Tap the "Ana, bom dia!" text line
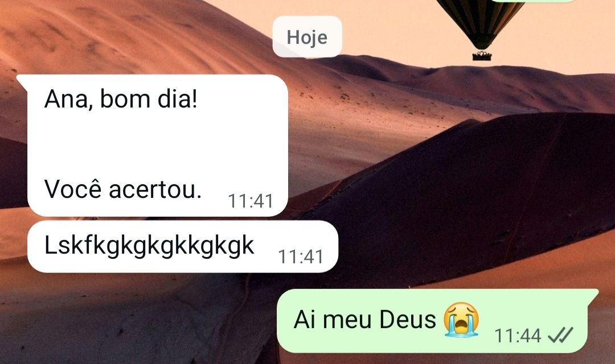 click(121, 99)
